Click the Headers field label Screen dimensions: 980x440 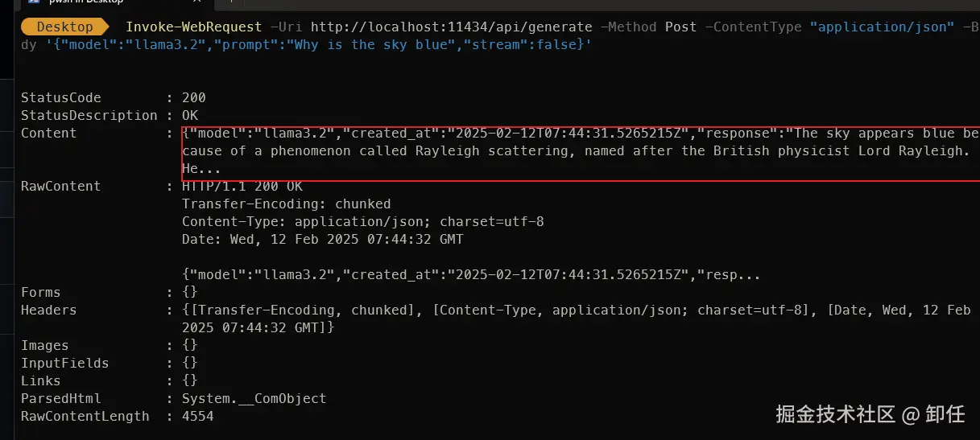48,310
